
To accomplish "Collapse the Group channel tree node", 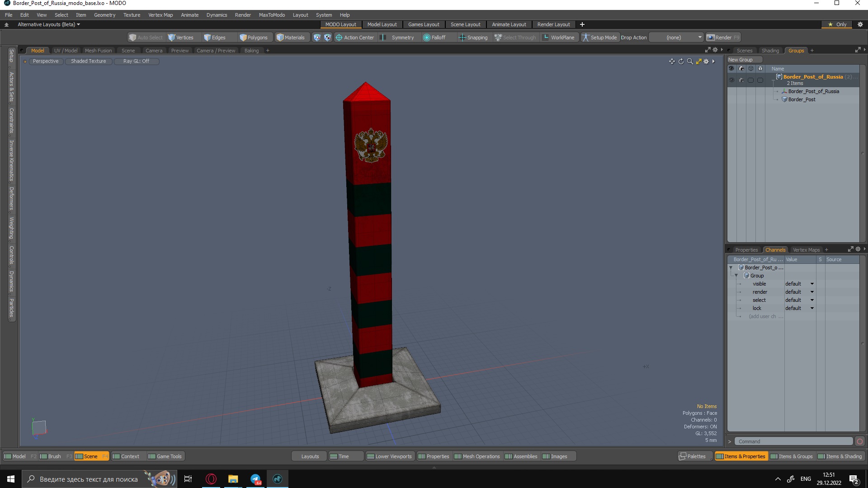I will (736, 276).
